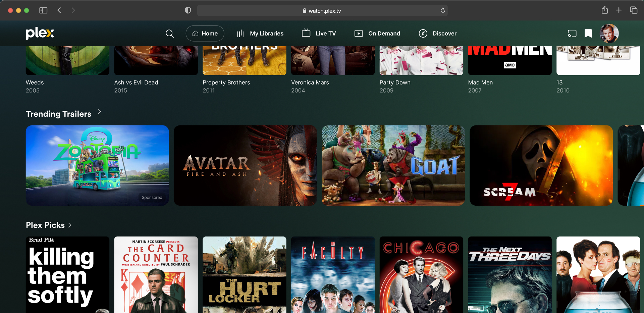644x313 pixels.
Task: Click the Safari share icon
Action: pos(604,10)
